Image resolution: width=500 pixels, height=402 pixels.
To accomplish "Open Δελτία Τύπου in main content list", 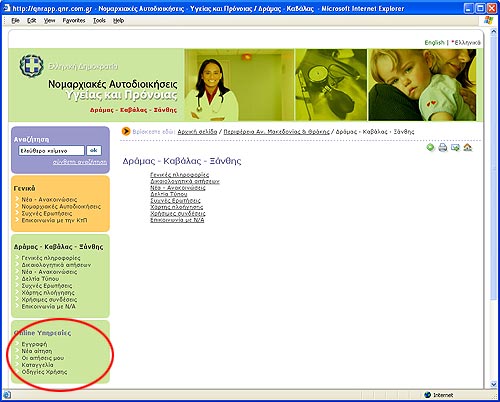I will click(169, 194).
